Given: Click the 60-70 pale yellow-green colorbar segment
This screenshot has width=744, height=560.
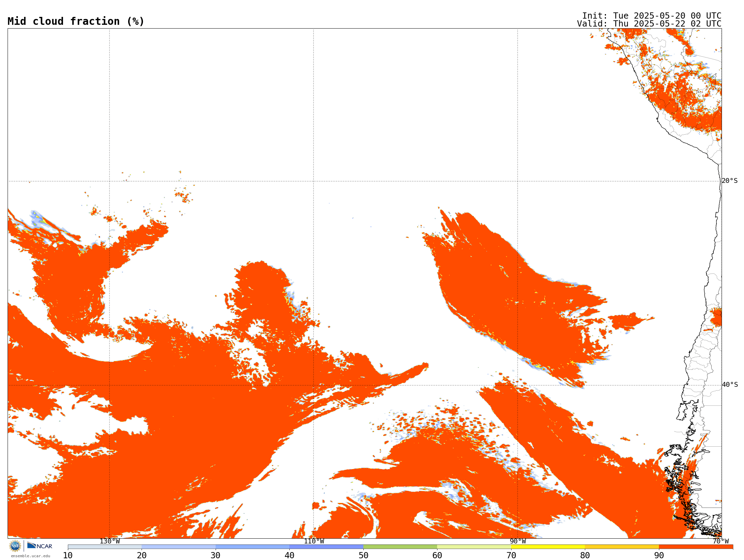Looking at the screenshot, I should (x=474, y=547).
